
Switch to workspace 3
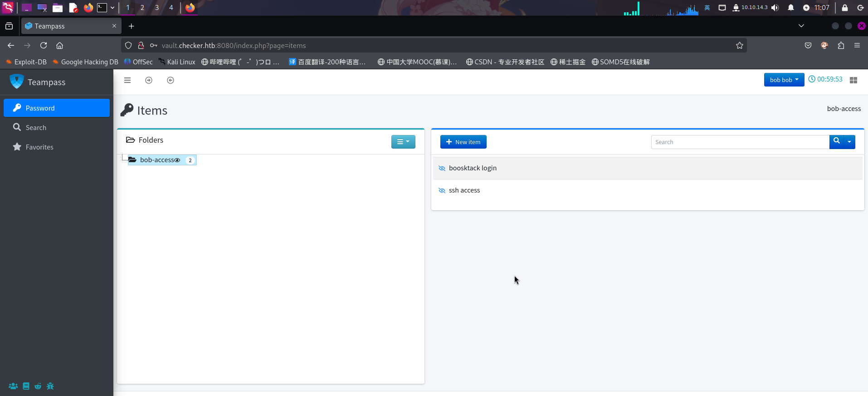pos(157,8)
